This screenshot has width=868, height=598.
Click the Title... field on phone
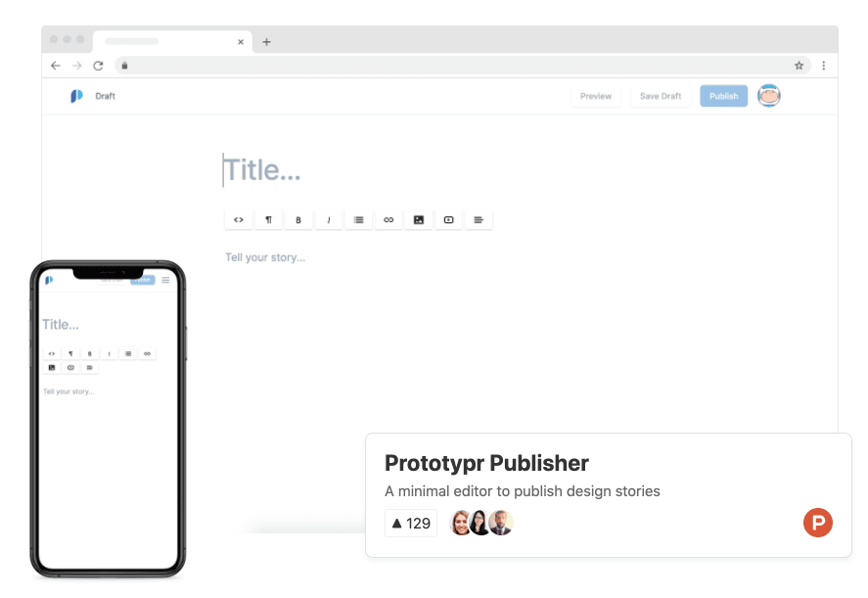click(61, 325)
